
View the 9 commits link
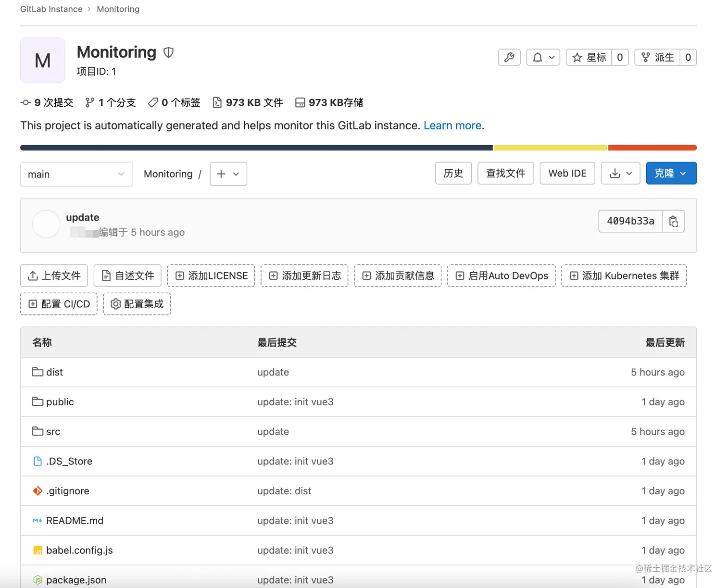coord(47,102)
